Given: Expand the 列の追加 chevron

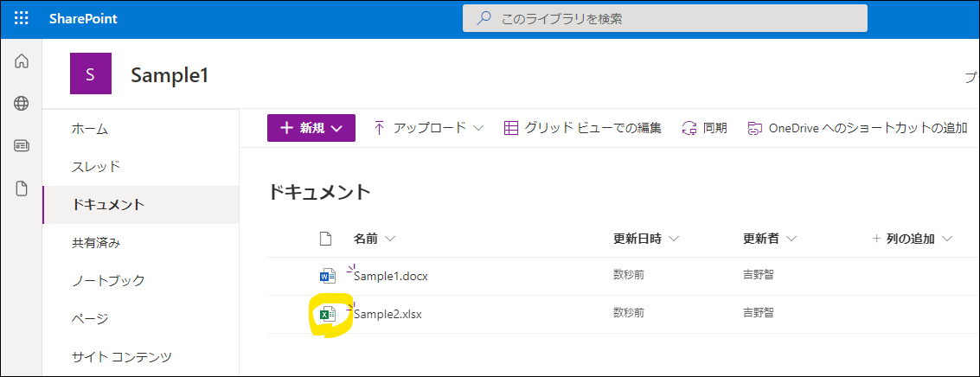Looking at the screenshot, I should (x=945, y=239).
